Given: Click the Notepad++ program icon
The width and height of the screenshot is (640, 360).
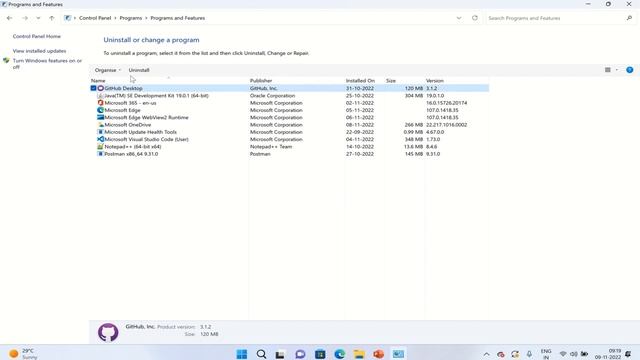Looking at the screenshot, I should click(x=100, y=147).
